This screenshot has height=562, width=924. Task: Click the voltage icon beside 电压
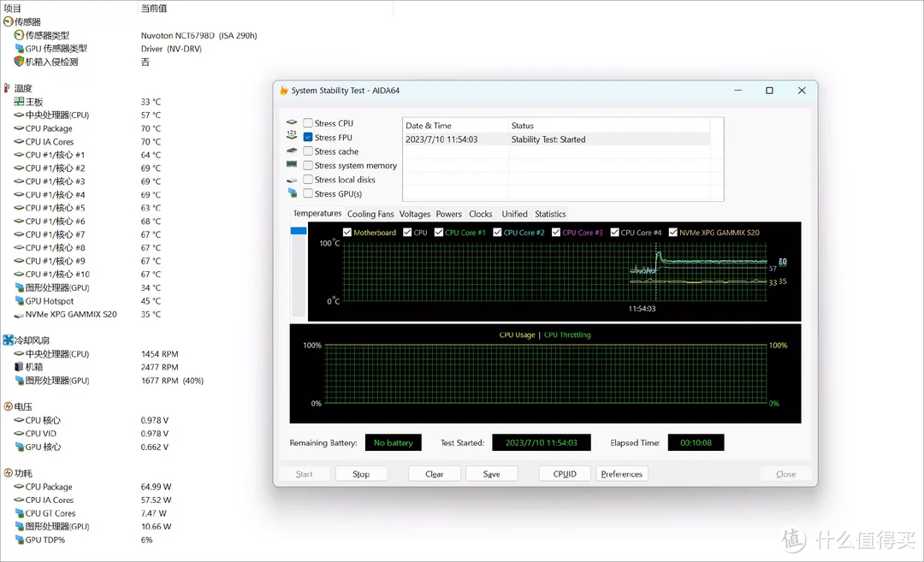pos(9,406)
